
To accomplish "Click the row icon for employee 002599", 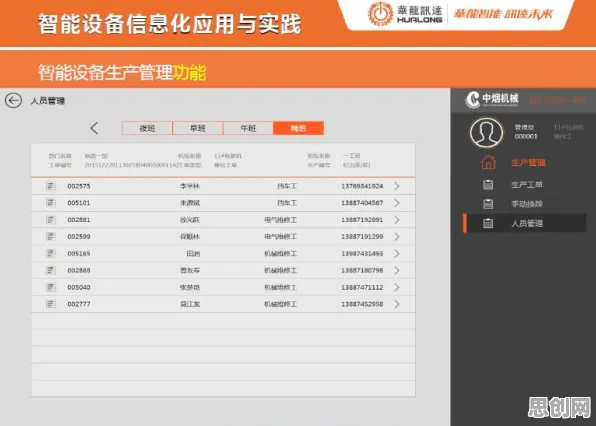I will 51,236.
